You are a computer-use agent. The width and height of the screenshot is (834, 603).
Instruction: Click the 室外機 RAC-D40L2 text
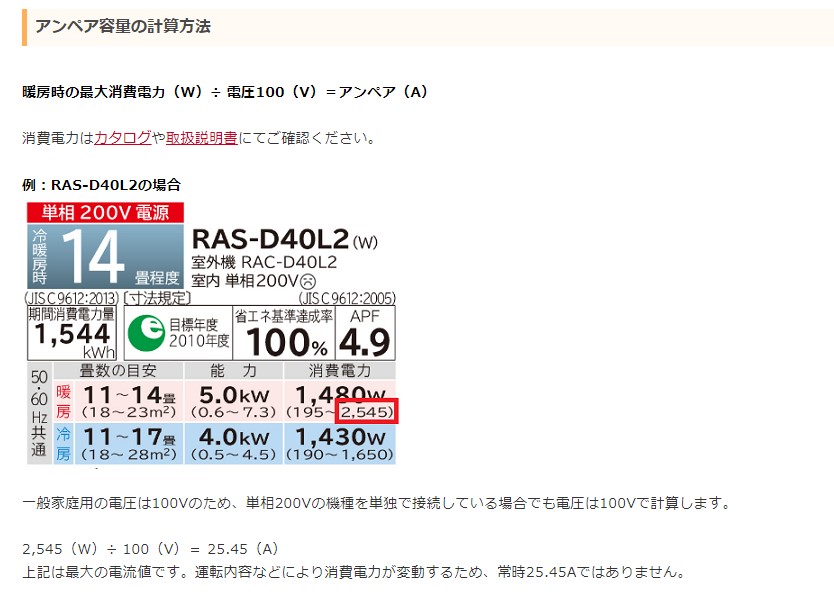click(264, 262)
